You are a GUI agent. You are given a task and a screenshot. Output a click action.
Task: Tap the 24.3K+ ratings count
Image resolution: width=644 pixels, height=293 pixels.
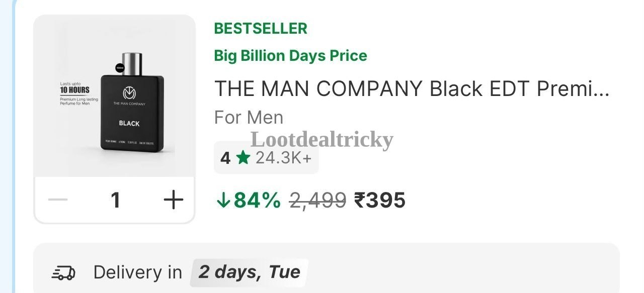tap(284, 158)
